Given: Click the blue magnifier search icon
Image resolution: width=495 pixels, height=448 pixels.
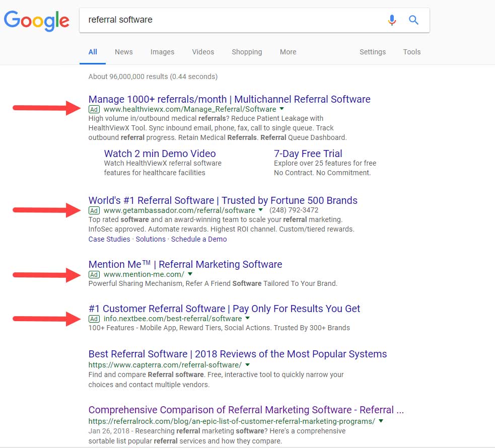Looking at the screenshot, I should 413,20.
